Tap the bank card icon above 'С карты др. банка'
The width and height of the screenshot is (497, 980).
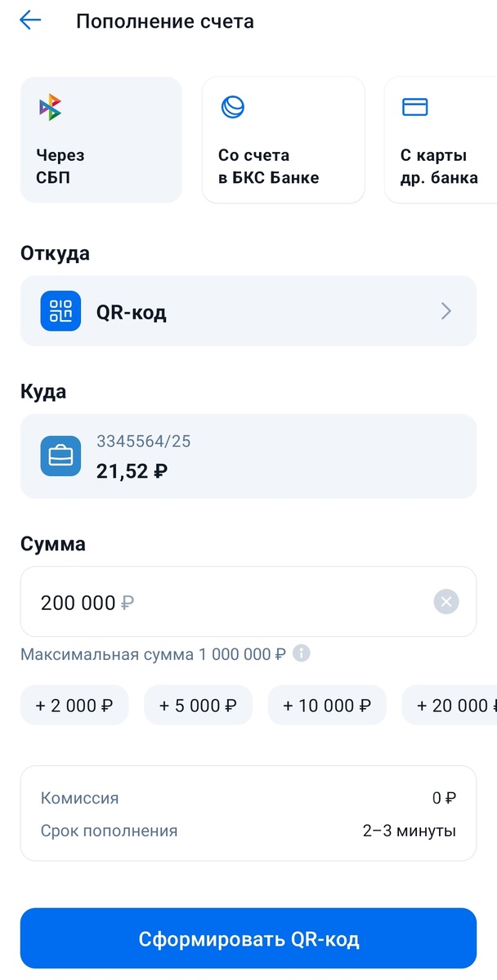pyautogui.click(x=414, y=106)
